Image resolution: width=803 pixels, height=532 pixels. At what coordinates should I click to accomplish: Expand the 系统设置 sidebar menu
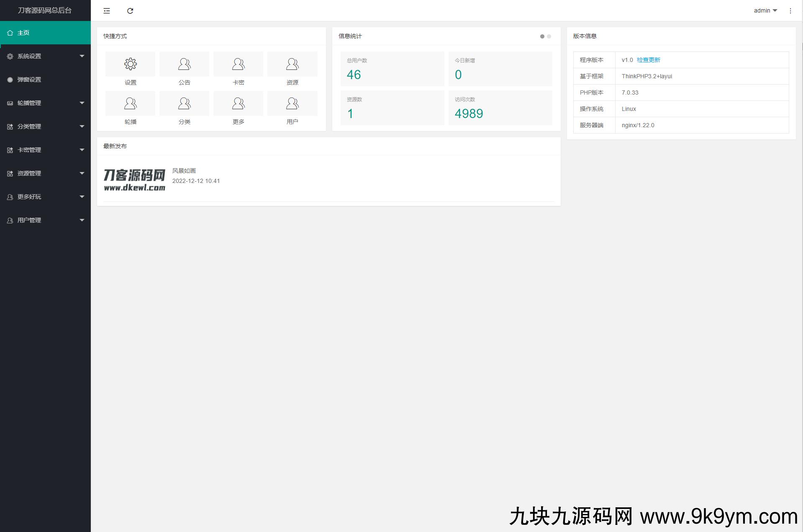click(45, 56)
